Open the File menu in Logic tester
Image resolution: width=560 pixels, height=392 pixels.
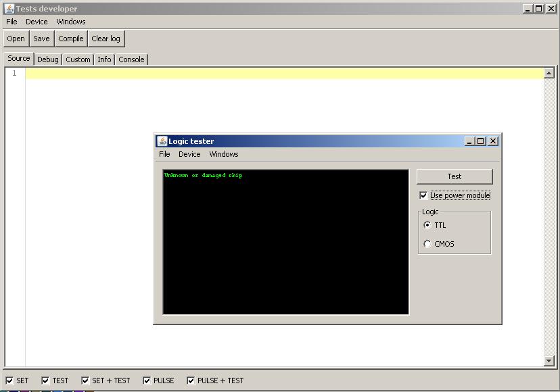click(x=164, y=154)
